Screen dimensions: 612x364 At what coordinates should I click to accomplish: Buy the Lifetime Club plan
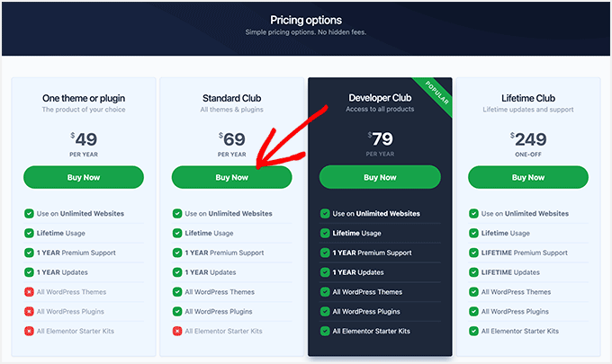(x=528, y=177)
